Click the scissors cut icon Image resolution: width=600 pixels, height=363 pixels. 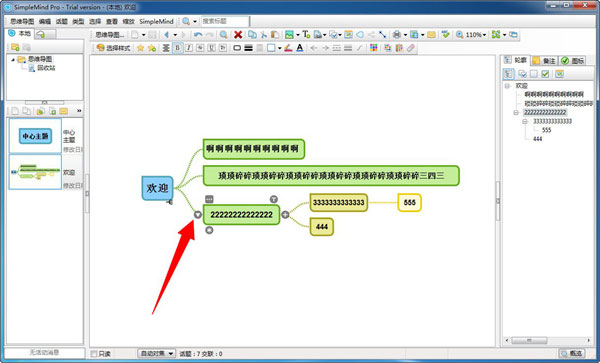click(264, 35)
